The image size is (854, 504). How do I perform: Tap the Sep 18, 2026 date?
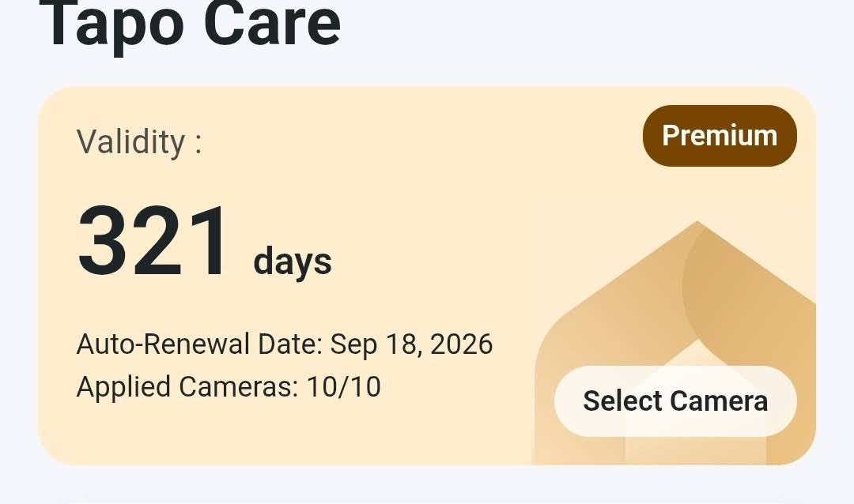(x=411, y=344)
